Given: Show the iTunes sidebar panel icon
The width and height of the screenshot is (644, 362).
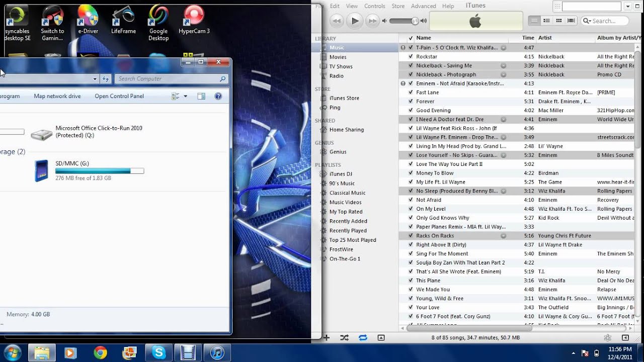Looking at the screenshot, I should tap(625, 338).
